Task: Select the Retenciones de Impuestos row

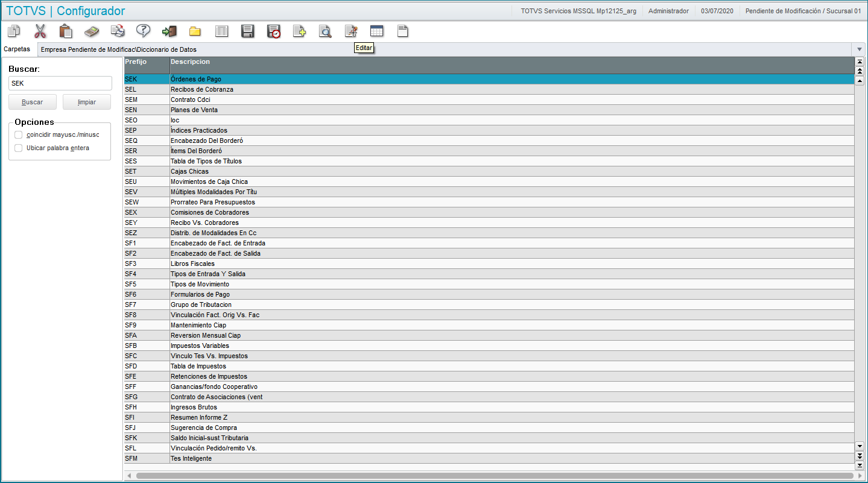Action: coord(489,376)
